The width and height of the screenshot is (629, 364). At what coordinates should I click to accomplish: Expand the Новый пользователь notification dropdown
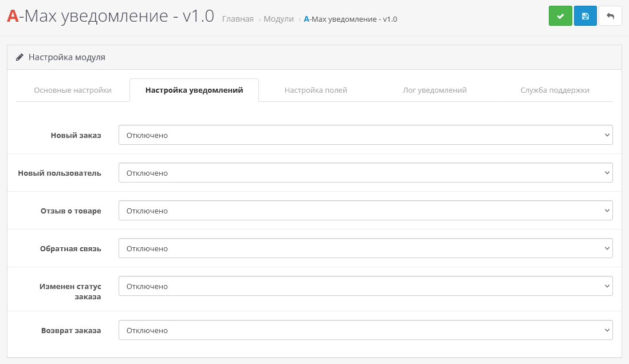tap(365, 173)
